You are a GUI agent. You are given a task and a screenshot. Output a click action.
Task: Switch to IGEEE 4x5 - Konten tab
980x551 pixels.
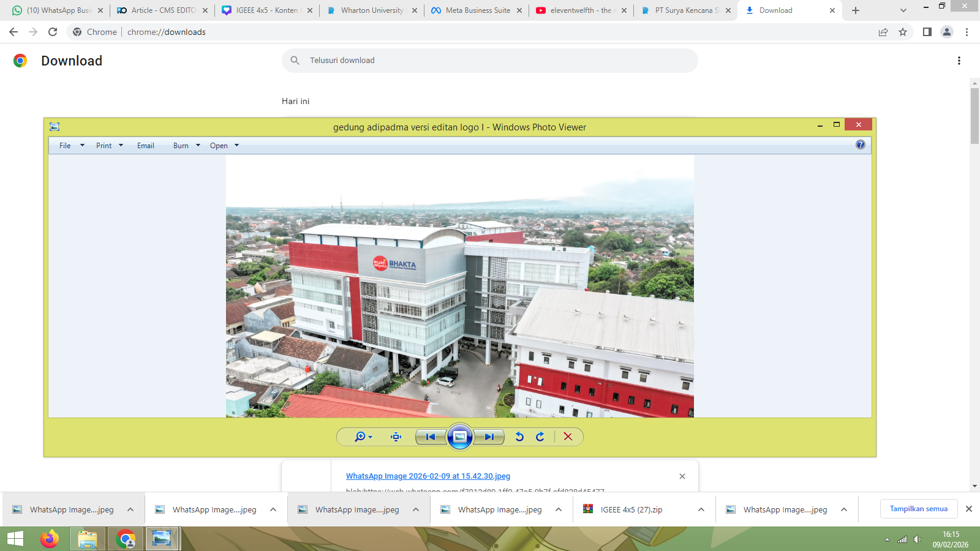point(266,10)
